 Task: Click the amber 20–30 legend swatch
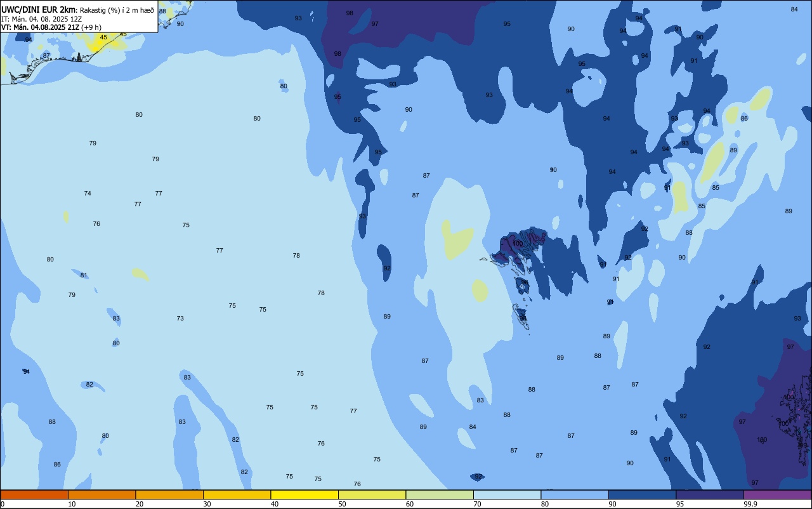(x=169, y=495)
